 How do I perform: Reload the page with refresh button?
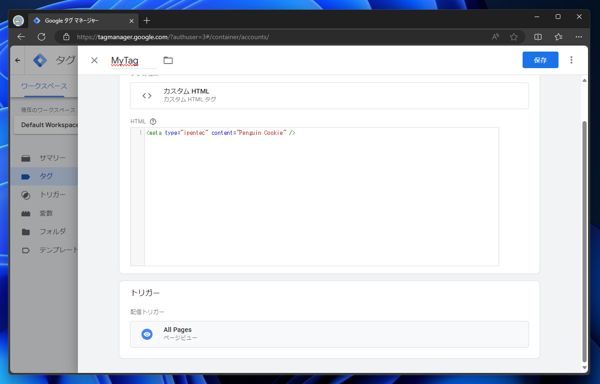[x=41, y=37]
